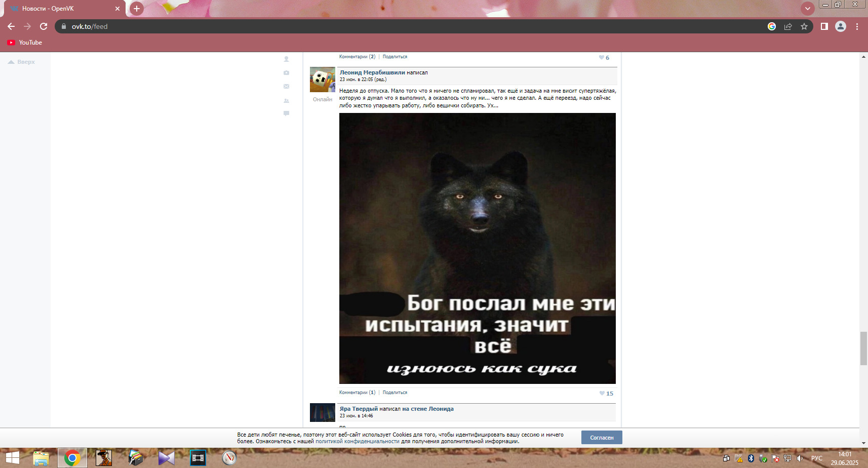Like the wolf meme post with 15 likes
The width and height of the screenshot is (868, 468).
[606, 394]
